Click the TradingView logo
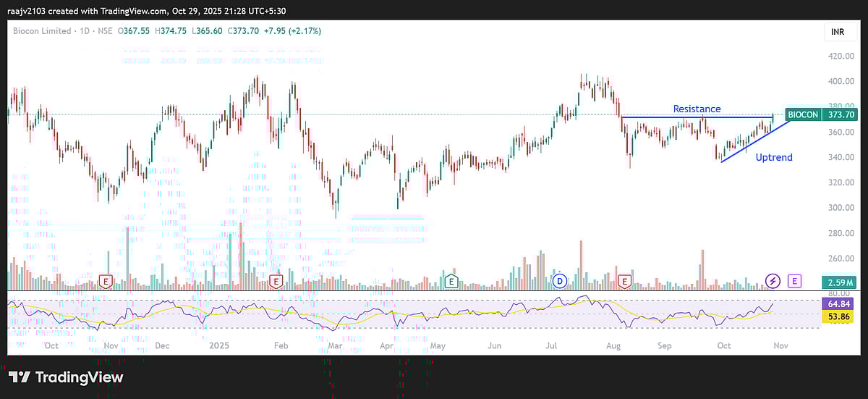The image size is (868, 399). (66, 377)
